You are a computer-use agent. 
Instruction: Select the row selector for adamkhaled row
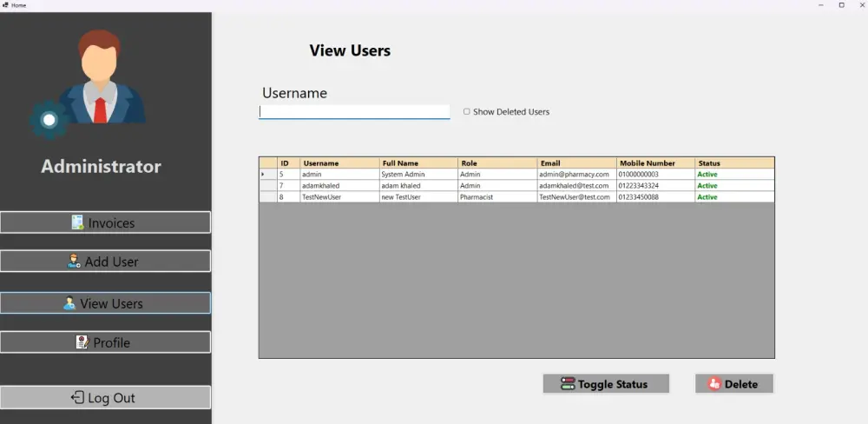(268, 186)
